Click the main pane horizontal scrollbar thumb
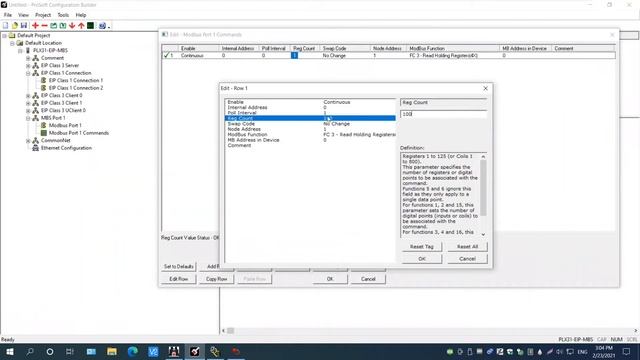The width and height of the screenshot is (640, 360). (x=230, y=331)
